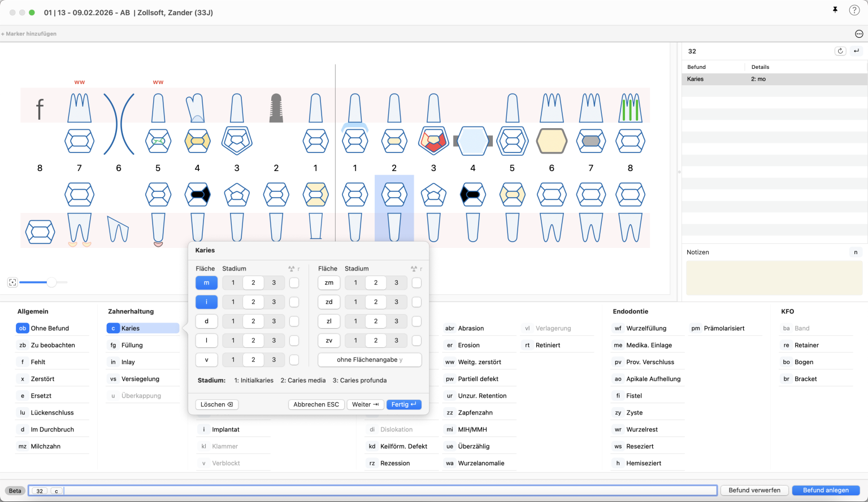Image resolution: width=868 pixels, height=502 pixels.
Task: Click the red carious crown of upper tooth 3
Action: tap(433, 141)
